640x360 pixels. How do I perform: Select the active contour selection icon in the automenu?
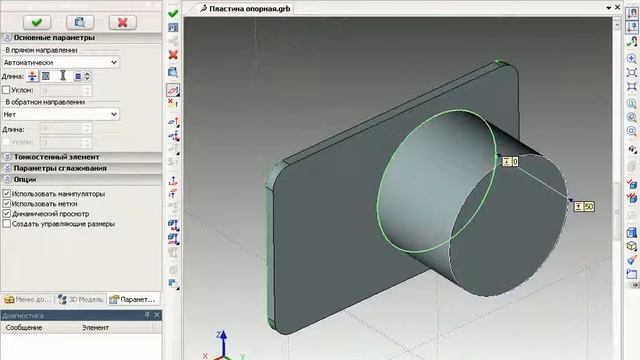click(173, 90)
